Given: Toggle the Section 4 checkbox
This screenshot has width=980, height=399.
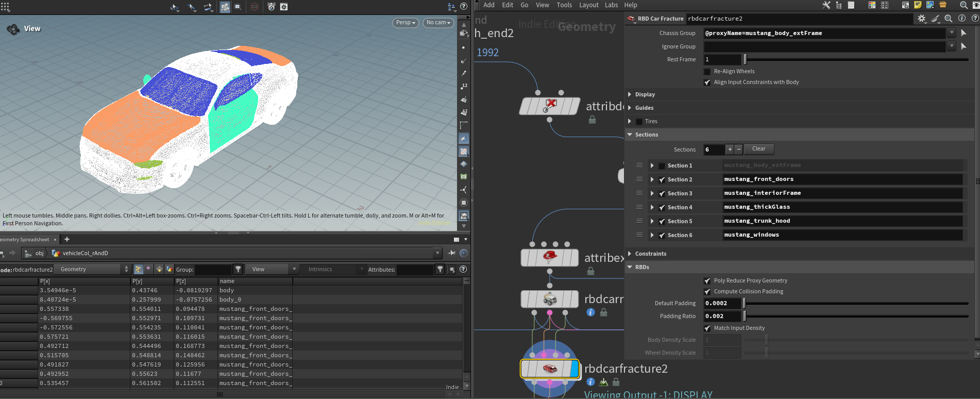Looking at the screenshot, I should 662,208.
